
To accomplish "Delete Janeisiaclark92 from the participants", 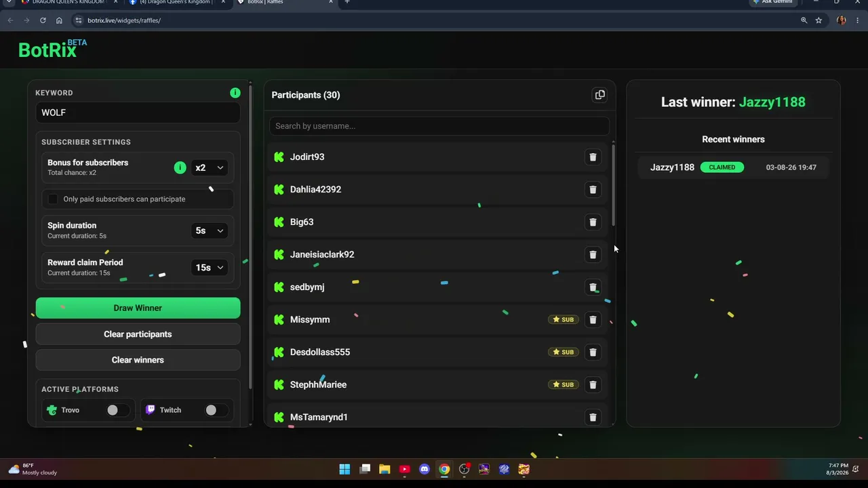I will click(593, 255).
